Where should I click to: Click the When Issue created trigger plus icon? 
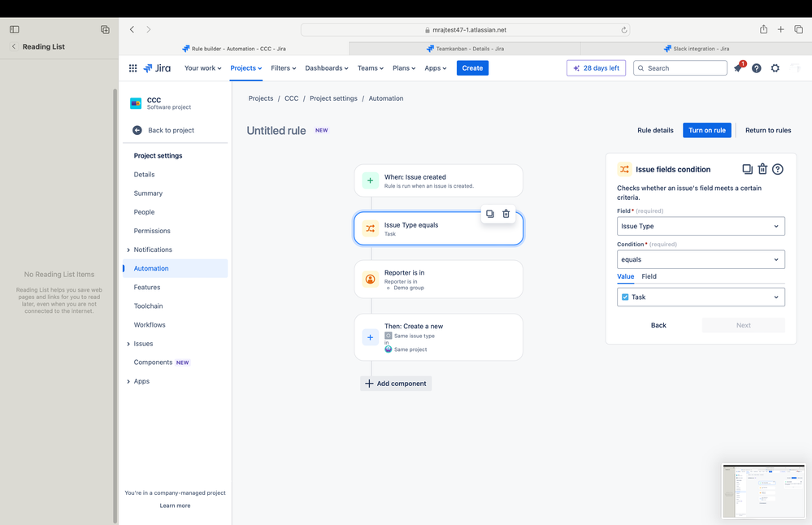[x=371, y=180]
